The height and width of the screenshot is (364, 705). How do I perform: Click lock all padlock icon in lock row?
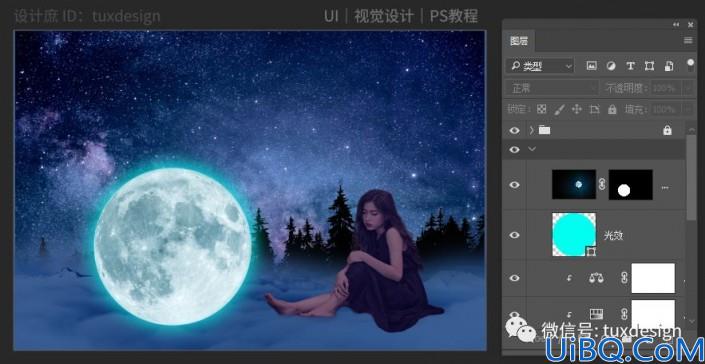click(612, 109)
